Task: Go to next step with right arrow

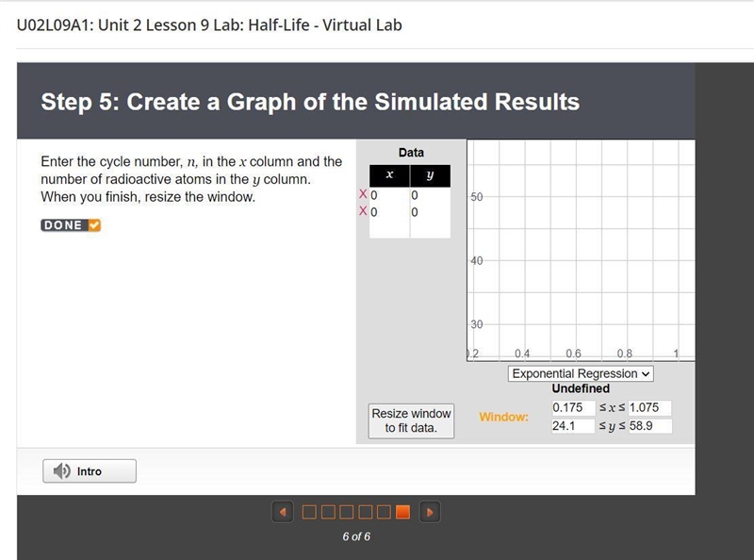Action: pyautogui.click(x=430, y=512)
